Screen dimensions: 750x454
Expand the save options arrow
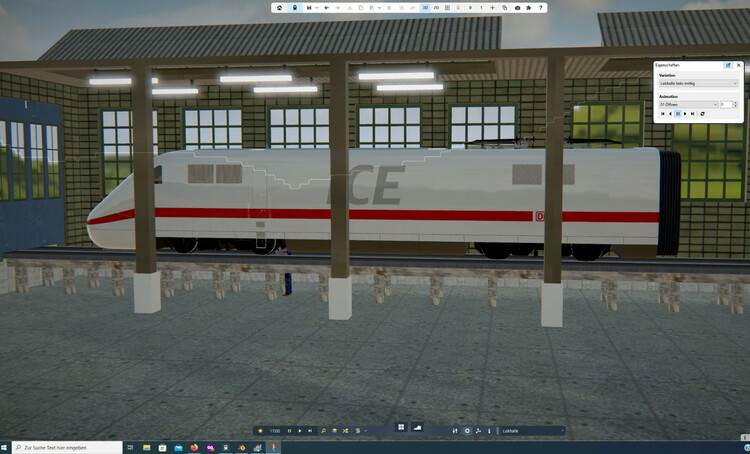click(317, 8)
